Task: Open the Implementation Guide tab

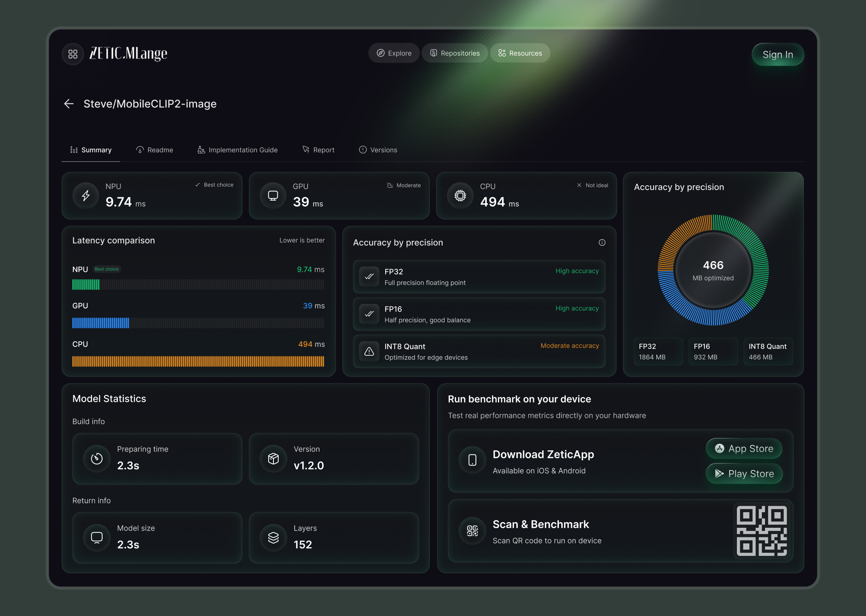Action: 237,150
